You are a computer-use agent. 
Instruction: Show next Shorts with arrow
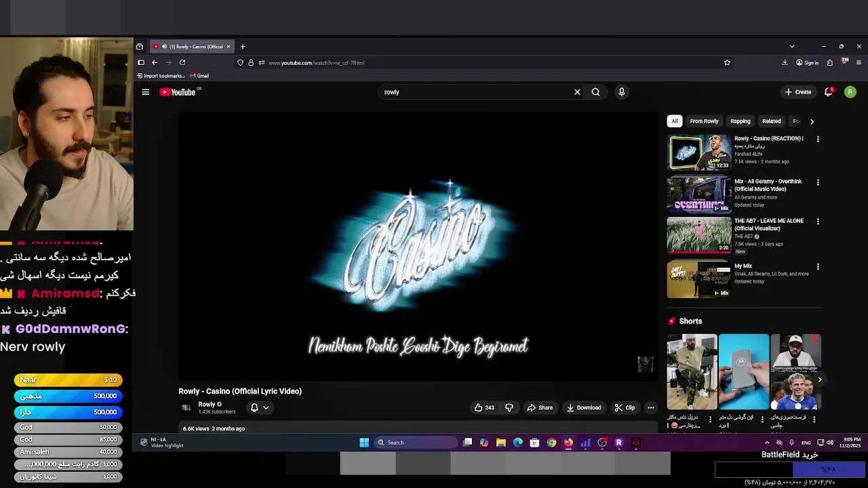819,380
